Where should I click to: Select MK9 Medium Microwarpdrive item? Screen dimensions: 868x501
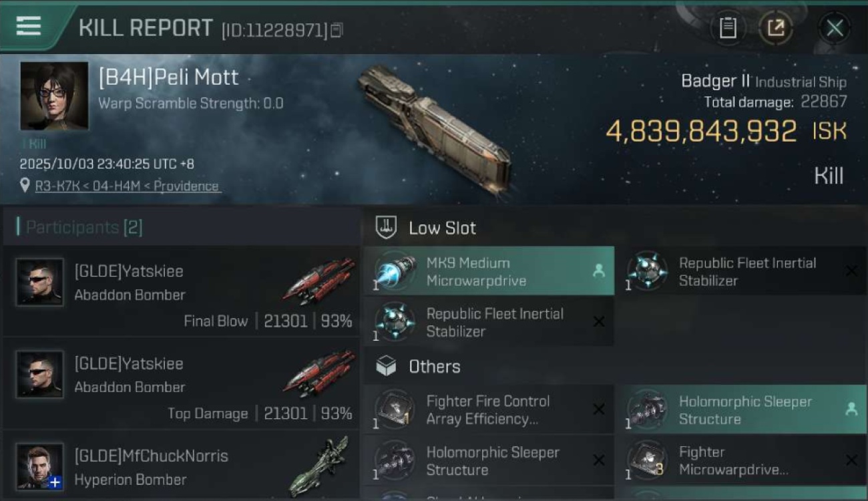point(489,271)
